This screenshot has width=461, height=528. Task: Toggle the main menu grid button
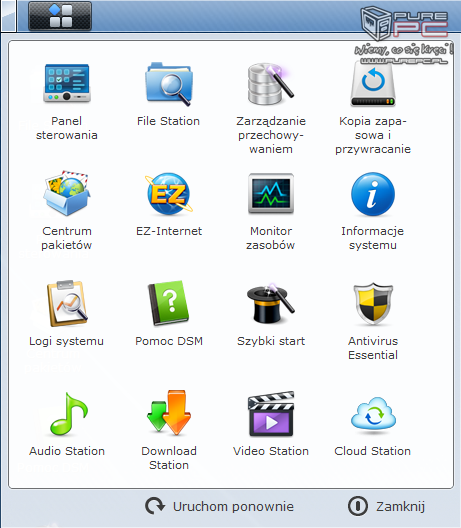tap(60, 16)
